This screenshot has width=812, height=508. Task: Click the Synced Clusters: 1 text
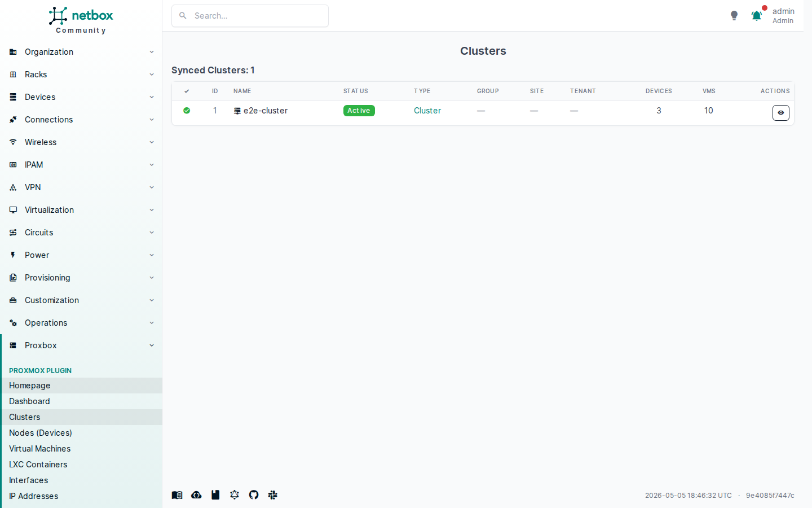pyautogui.click(x=213, y=70)
